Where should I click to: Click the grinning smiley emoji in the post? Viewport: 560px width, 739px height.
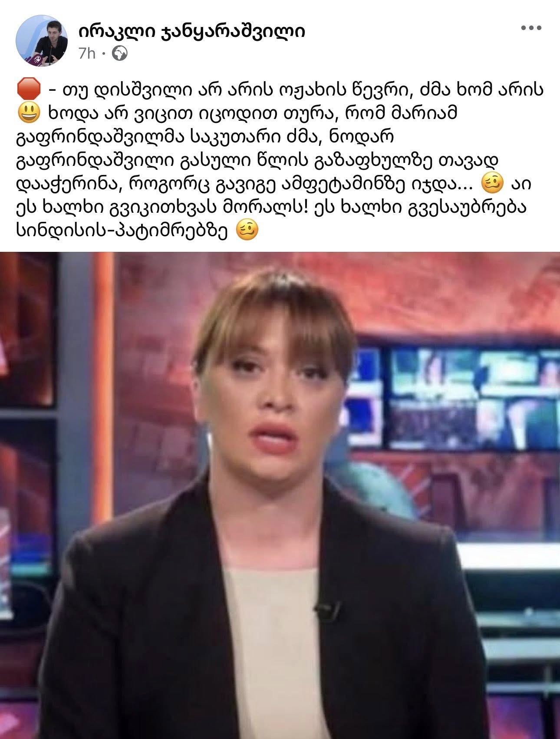coord(28,113)
